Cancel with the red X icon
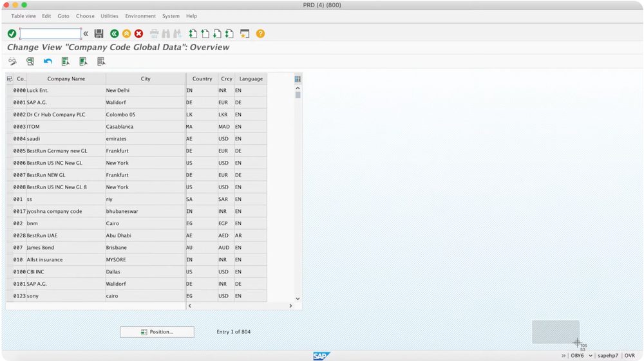The height and width of the screenshot is (361, 644). point(139,33)
